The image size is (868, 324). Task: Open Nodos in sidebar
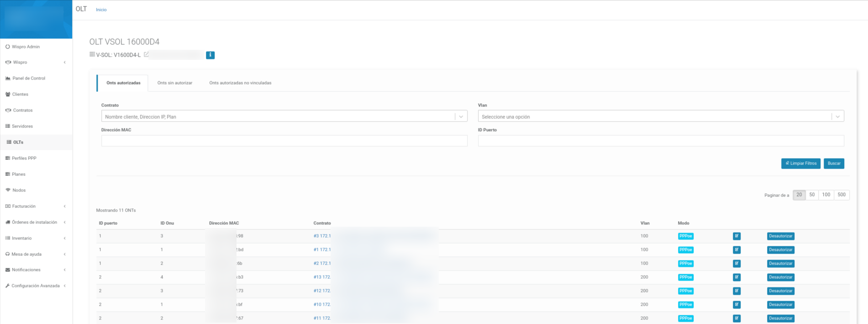pos(19,190)
